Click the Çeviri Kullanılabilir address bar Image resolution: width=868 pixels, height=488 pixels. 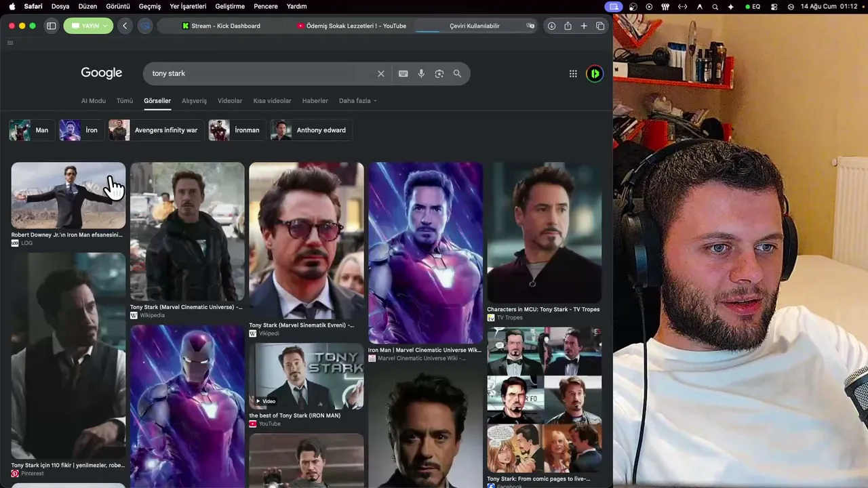[x=475, y=26]
